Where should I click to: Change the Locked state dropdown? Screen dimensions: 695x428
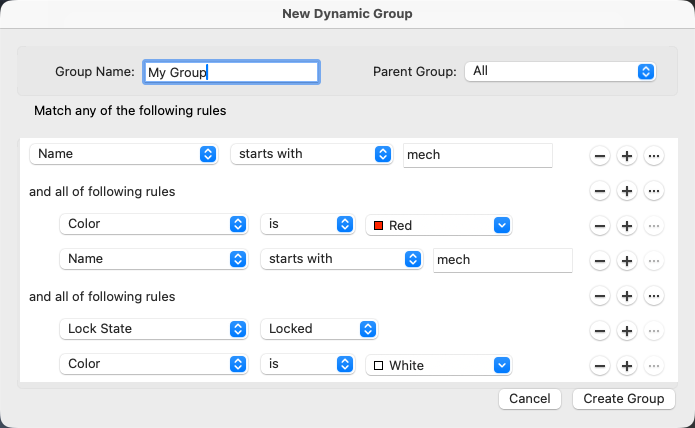[x=318, y=329]
